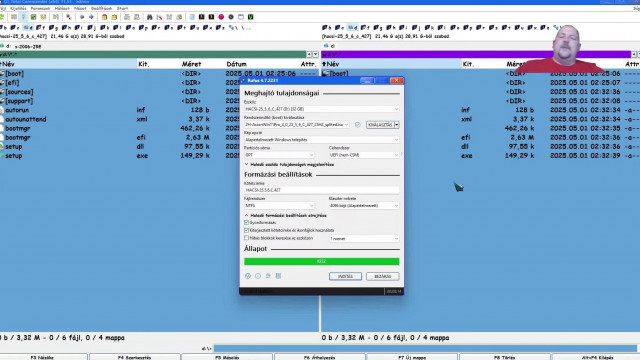
Task: Open the Hálózat menu
Action: coord(62,8)
